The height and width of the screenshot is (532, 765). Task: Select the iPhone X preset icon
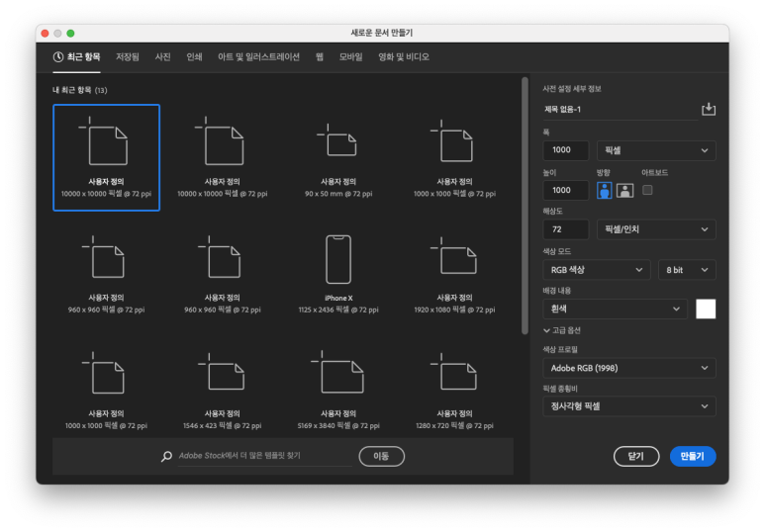pos(338,259)
